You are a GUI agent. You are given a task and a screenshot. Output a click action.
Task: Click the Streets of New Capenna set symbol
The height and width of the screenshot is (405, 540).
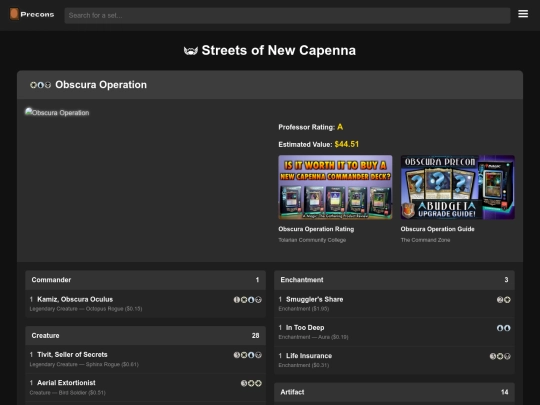(191, 51)
